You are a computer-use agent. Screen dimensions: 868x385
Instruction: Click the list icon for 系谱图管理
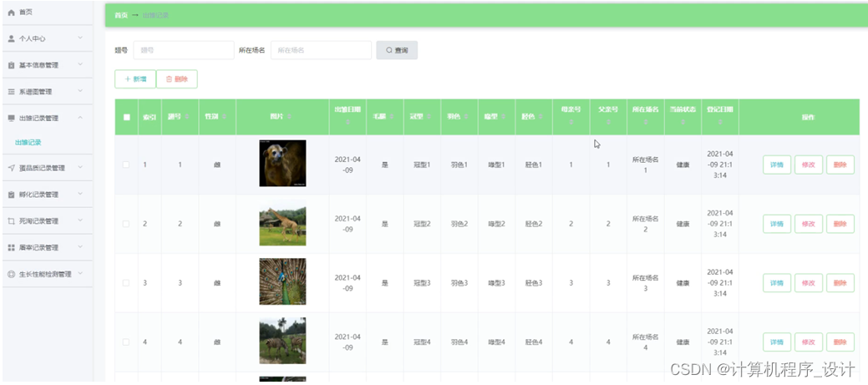click(x=11, y=92)
